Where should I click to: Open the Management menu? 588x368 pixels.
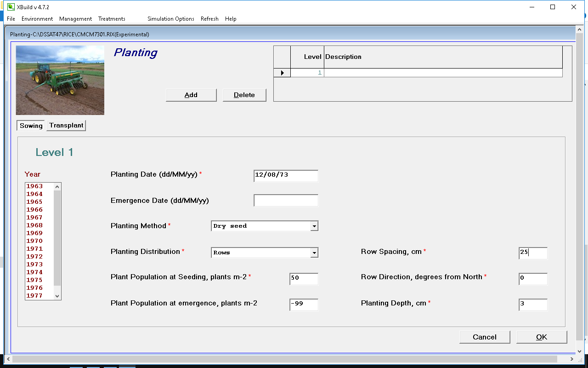click(75, 19)
